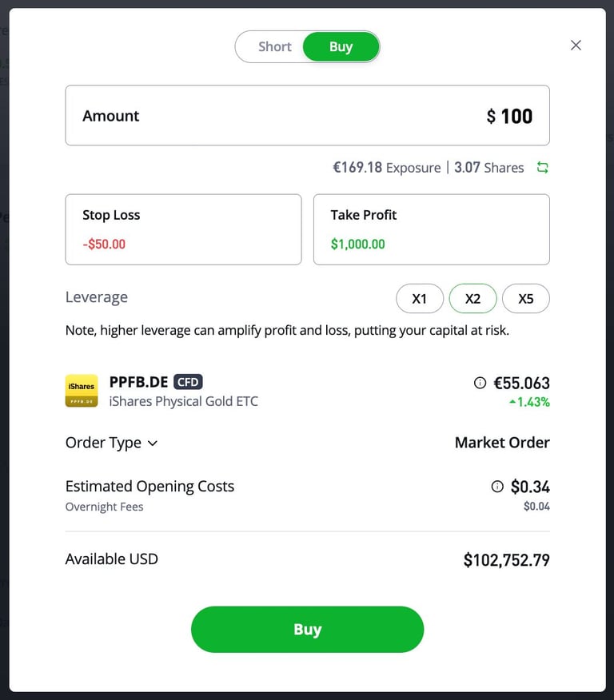Viewport: 614px width, 700px height.
Task: Open the Take Profit settings box
Action: coord(431,229)
